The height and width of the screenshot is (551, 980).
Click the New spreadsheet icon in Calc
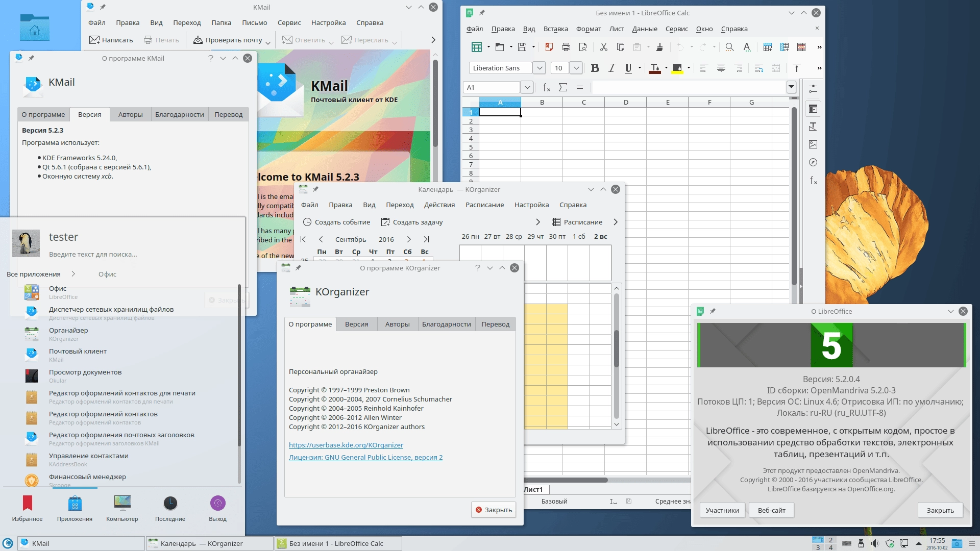coord(477,47)
